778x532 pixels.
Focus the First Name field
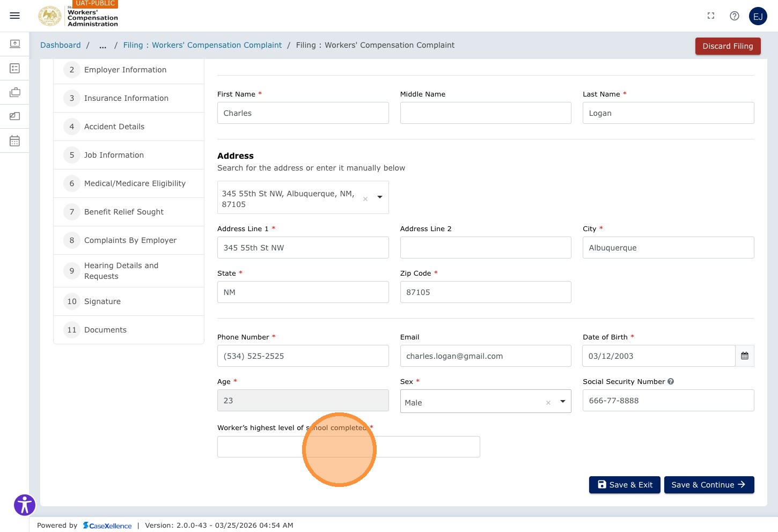303,113
